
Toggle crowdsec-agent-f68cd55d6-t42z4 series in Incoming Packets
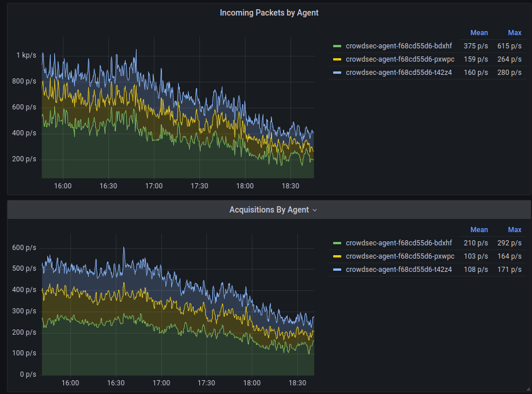coord(399,73)
